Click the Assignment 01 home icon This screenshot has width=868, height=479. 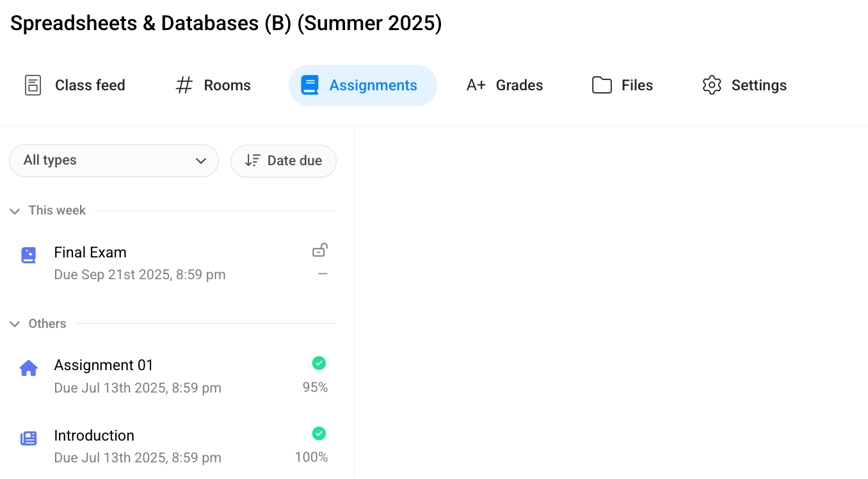29,368
